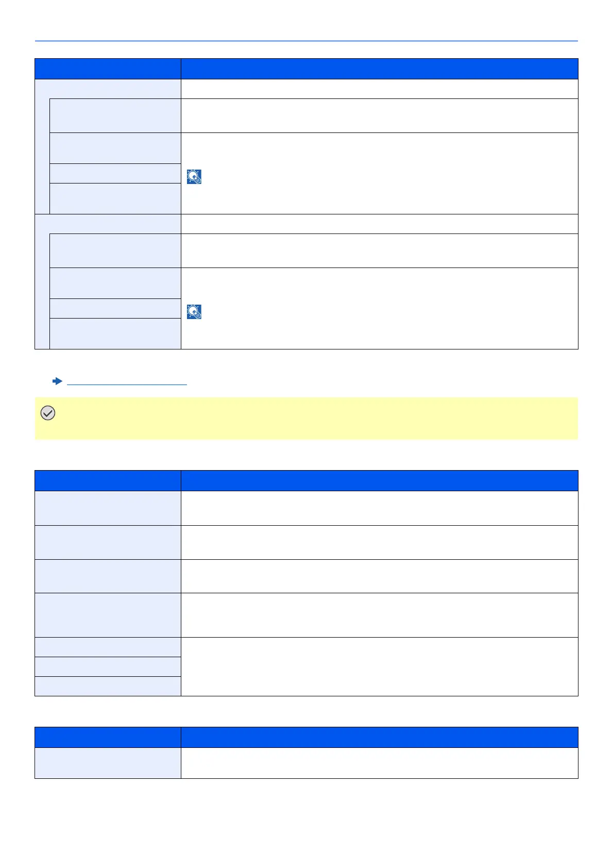The height and width of the screenshot is (868, 613).
Task: Click the middle table's merged white description cell
Action: coord(379,666)
